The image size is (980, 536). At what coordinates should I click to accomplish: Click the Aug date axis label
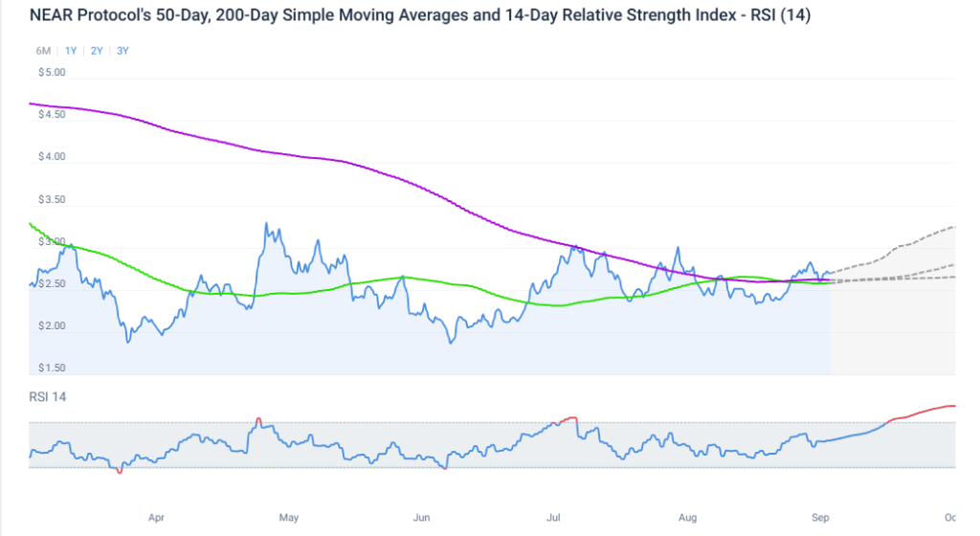click(687, 517)
